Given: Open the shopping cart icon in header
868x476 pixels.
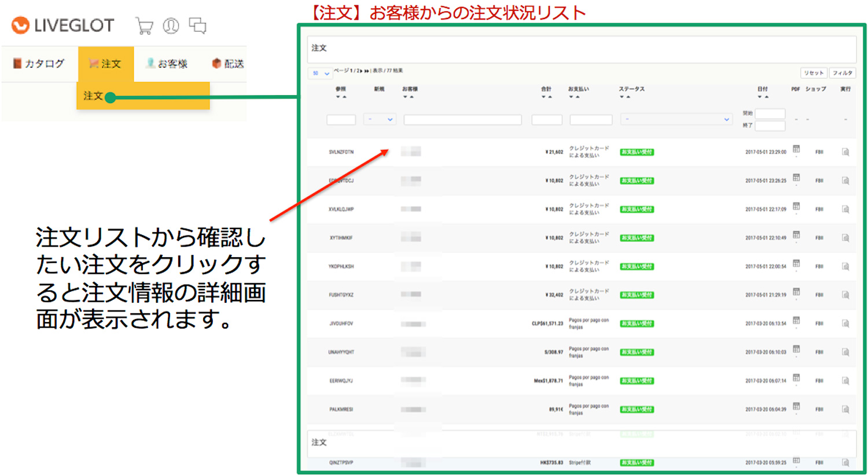Looking at the screenshot, I should click(144, 26).
